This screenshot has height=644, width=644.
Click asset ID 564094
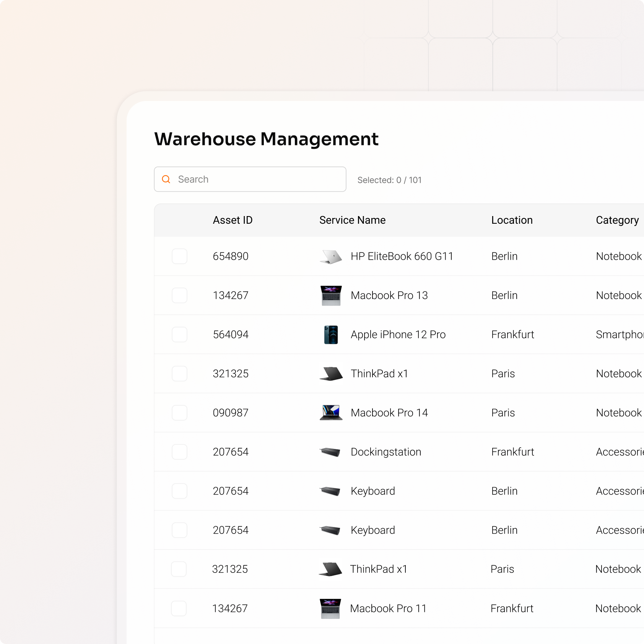231,335
